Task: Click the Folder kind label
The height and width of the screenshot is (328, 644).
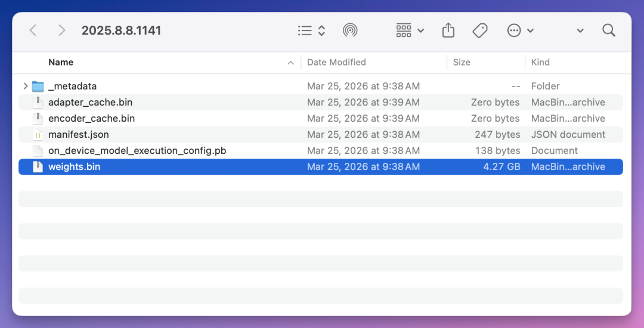Action: click(546, 86)
